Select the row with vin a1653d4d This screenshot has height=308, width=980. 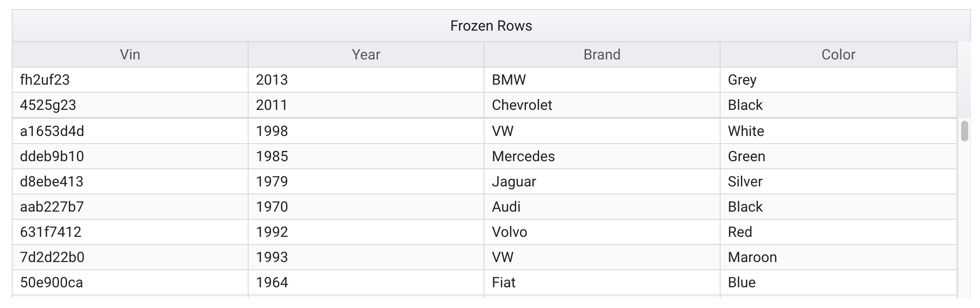point(485,131)
